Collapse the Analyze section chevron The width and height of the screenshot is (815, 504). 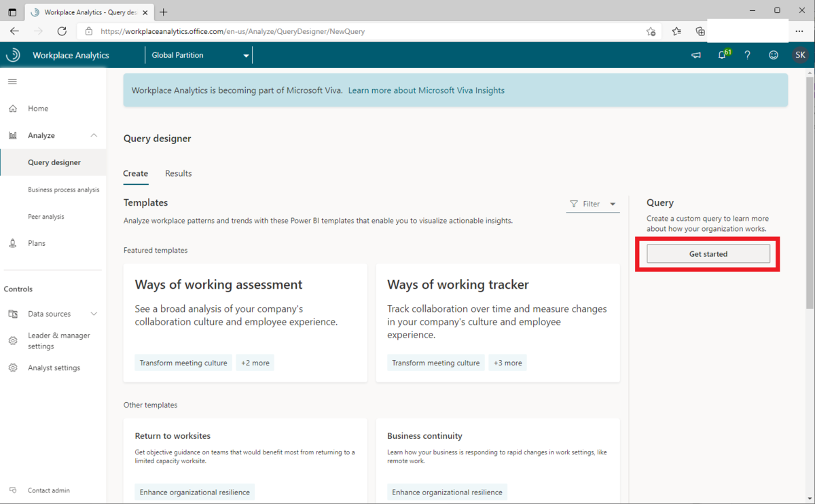(94, 136)
